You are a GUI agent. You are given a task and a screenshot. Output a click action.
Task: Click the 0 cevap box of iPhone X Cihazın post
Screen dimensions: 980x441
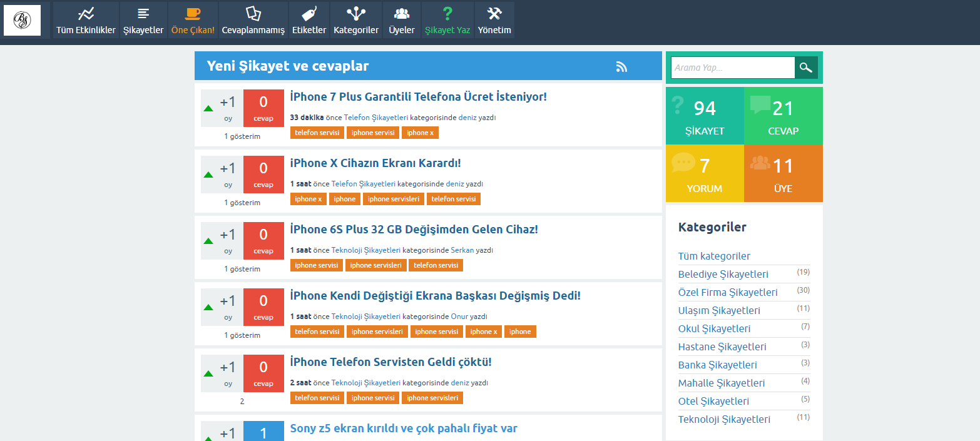[x=263, y=175]
